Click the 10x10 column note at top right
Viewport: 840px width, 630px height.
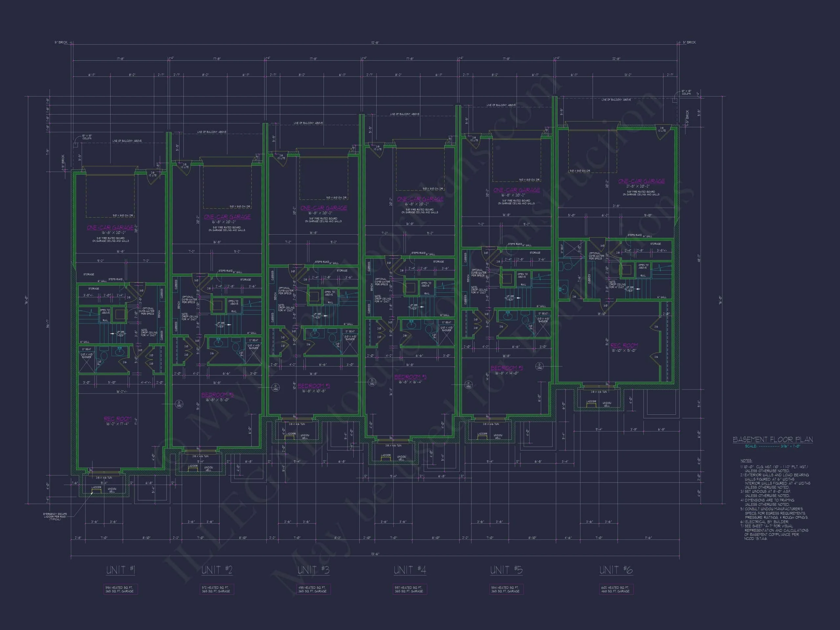tap(686, 92)
